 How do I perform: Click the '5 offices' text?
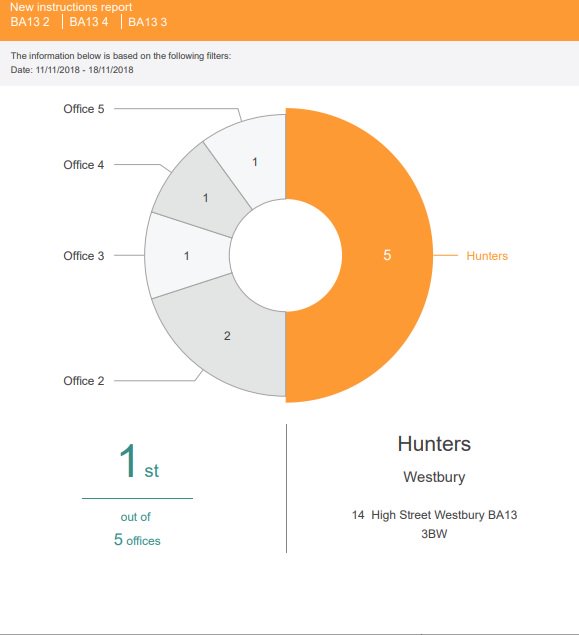137,540
